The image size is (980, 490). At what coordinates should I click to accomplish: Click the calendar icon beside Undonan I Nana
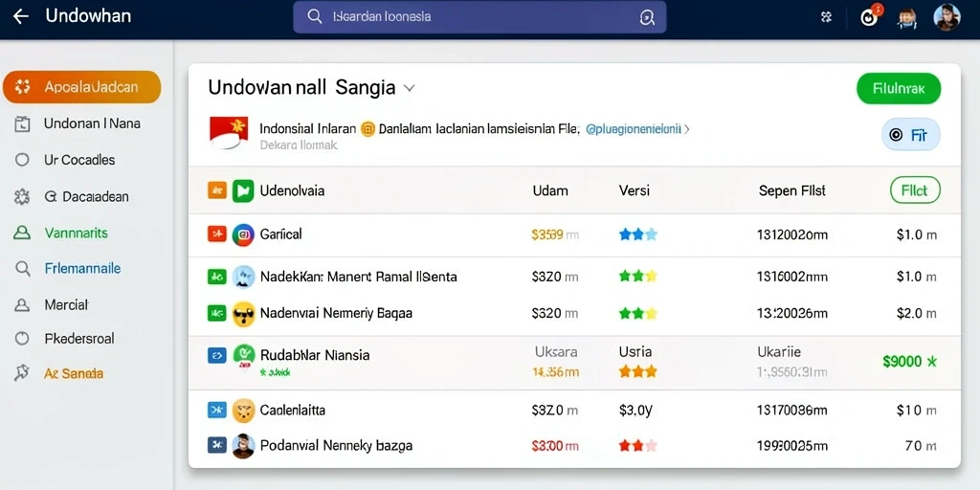click(22, 123)
